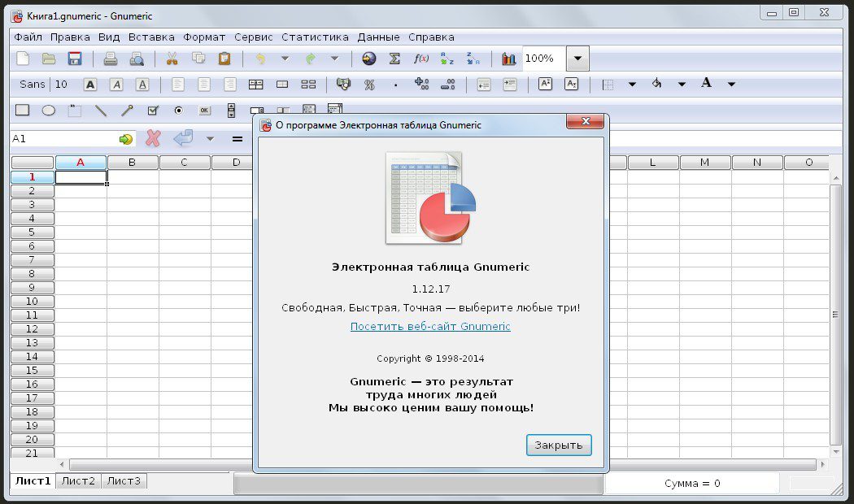Copy selection using the toolbar copy icon
The width and height of the screenshot is (854, 504).
(198, 59)
